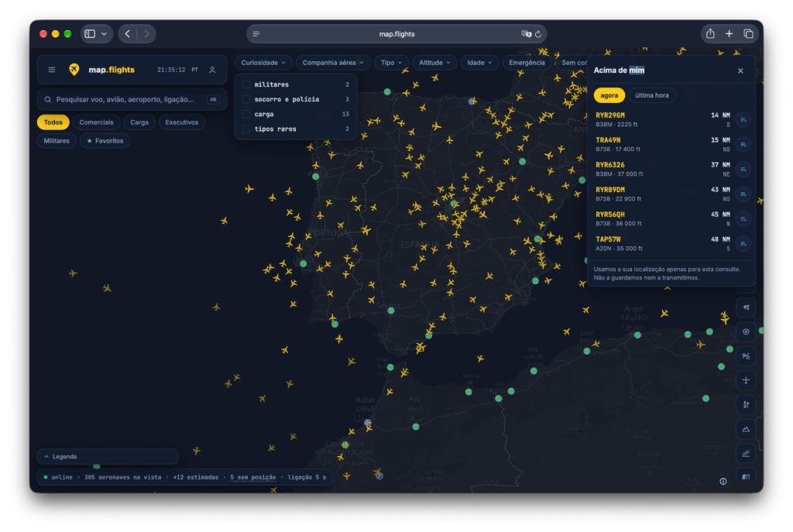Click the route icon beside TRA49N
Viewport: 793px width, 532px height.
pyautogui.click(x=743, y=145)
